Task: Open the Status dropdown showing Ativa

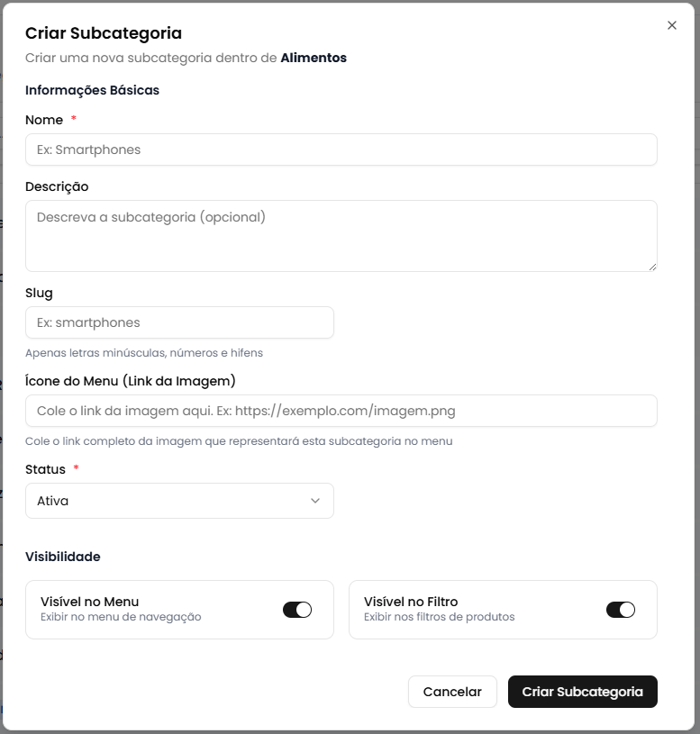Action: click(x=178, y=501)
